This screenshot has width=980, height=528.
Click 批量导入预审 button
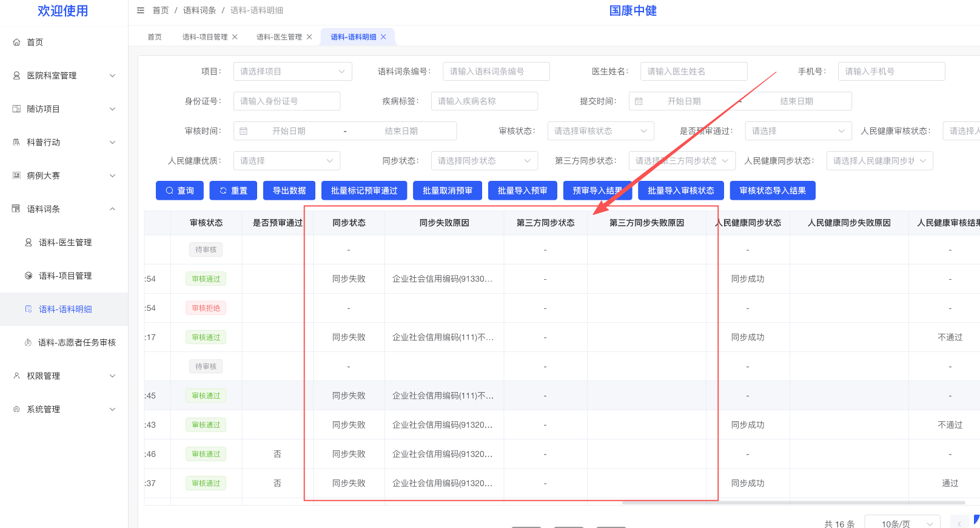click(523, 191)
